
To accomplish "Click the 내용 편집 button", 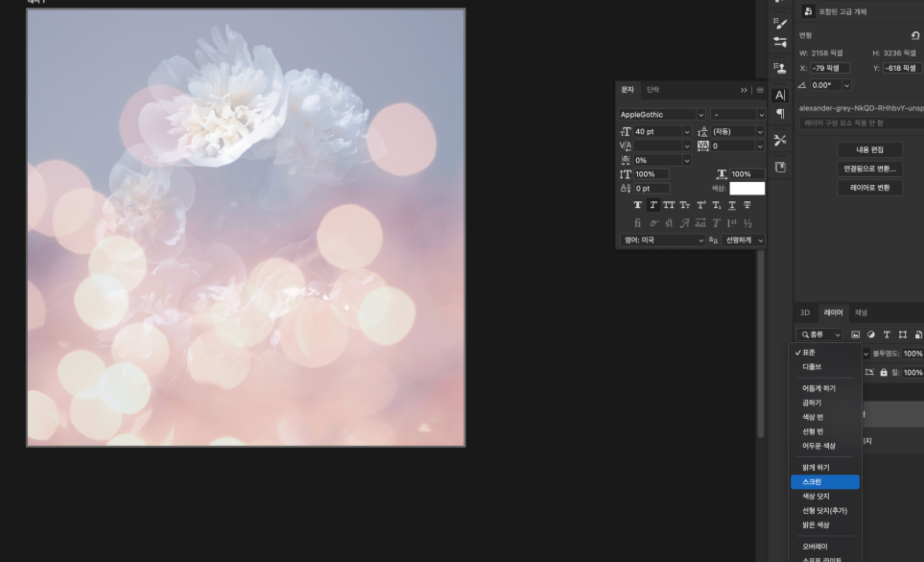I will tap(870, 150).
